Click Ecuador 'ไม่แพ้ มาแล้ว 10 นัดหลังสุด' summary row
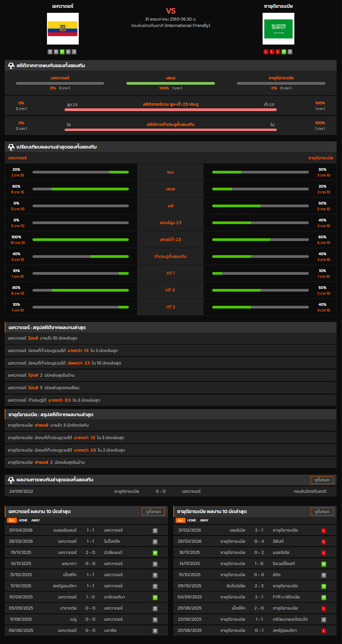The width and height of the screenshot is (342, 644). click(x=171, y=338)
